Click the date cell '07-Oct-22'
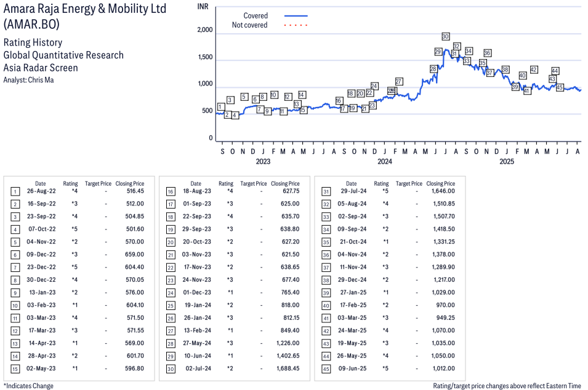The height and width of the screenshot is (390, 588). coord(42,229)
